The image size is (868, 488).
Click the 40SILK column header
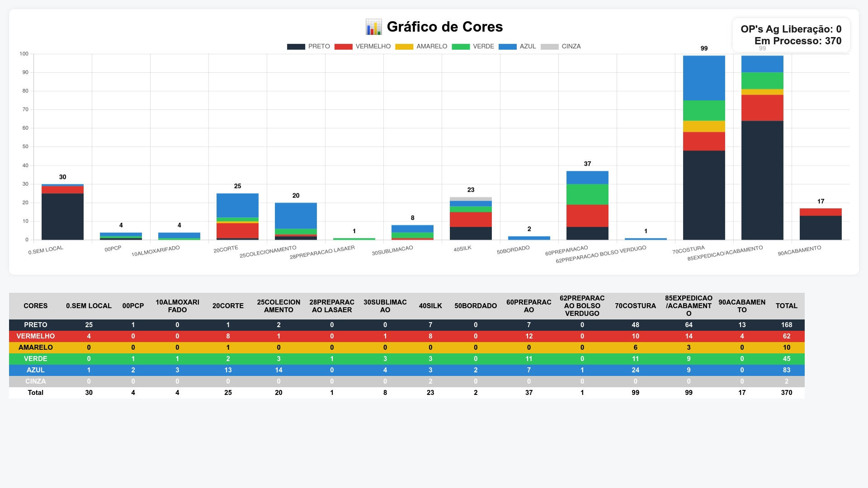point(430,306)
